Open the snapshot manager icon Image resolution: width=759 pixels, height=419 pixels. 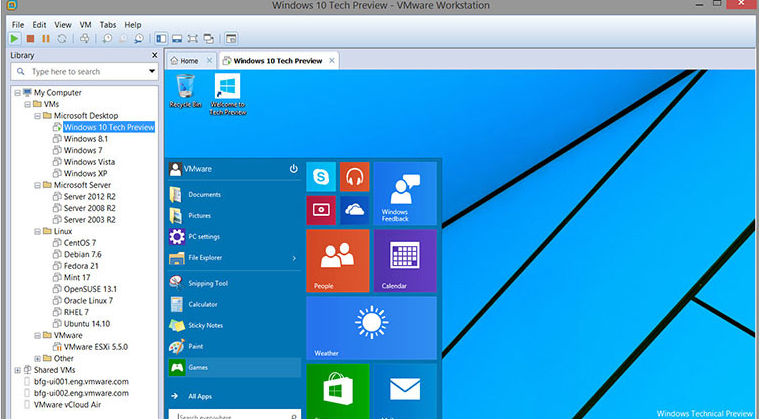tap(139, 39)
